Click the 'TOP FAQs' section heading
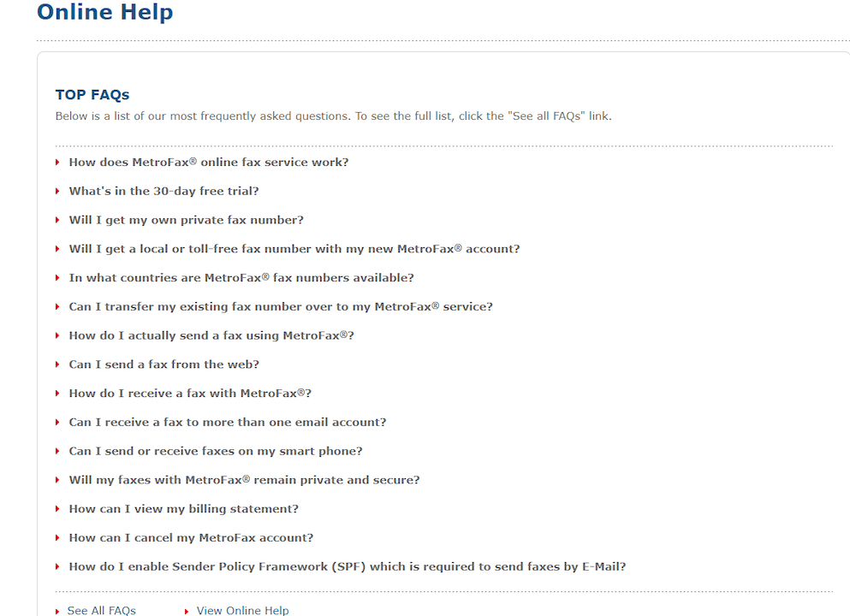 [x=92, y=95]
